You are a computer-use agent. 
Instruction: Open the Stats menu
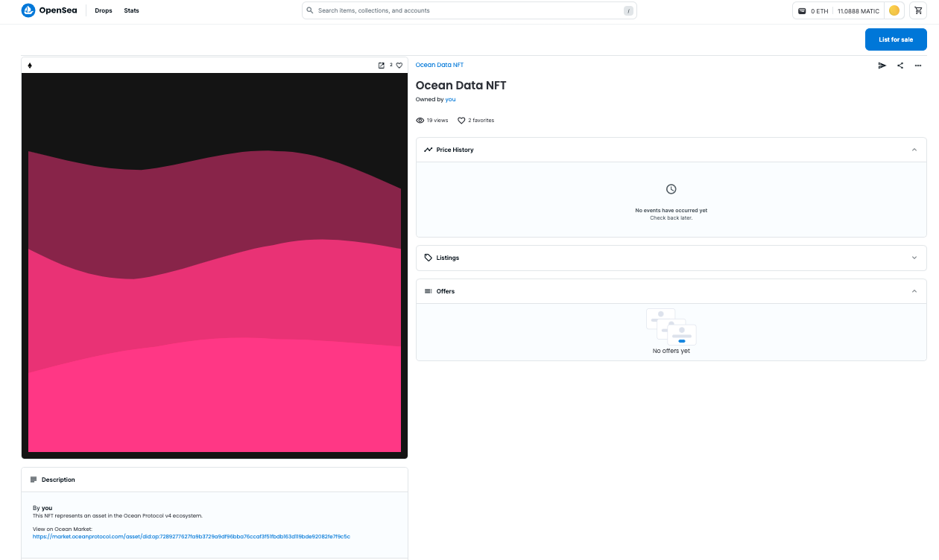pyautogui.click(x=131, y=10)
